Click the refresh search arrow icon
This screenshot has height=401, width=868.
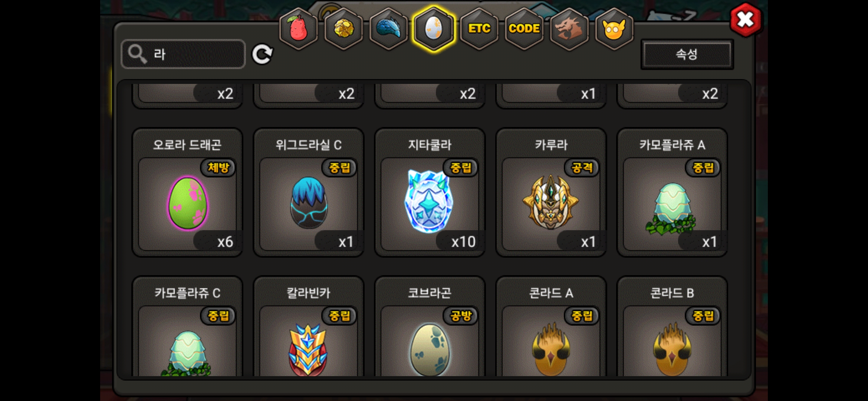point(262,54)
